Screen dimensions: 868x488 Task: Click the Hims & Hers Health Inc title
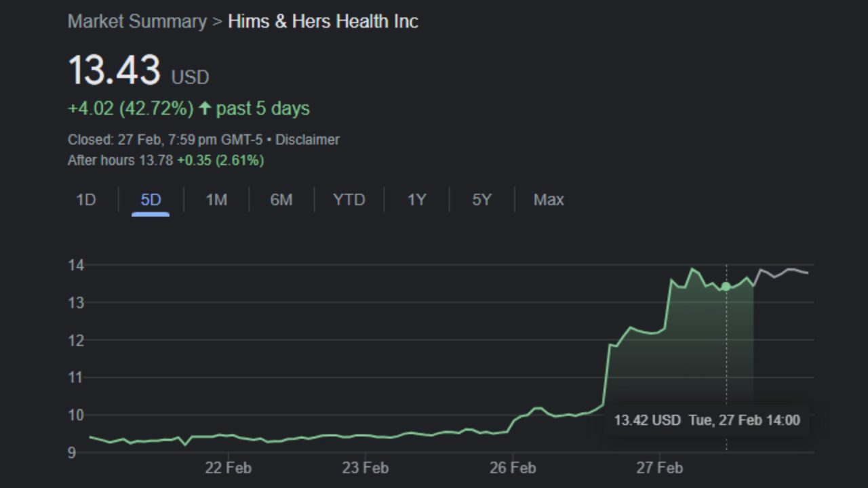coord(323,21)
